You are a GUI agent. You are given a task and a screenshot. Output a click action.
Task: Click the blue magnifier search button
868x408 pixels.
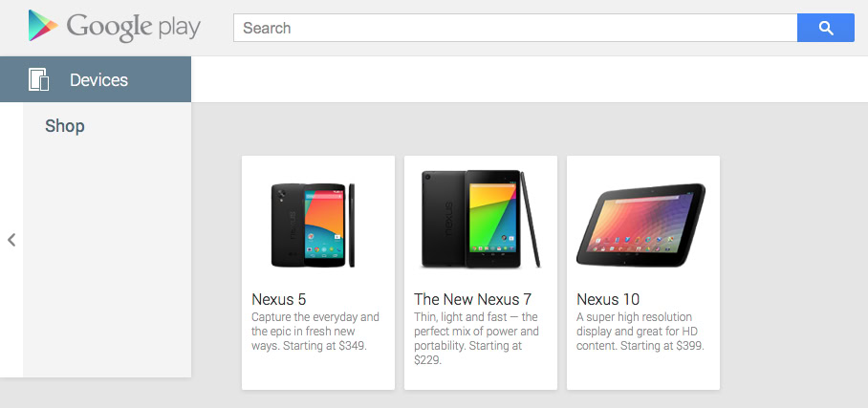[825, 28]
